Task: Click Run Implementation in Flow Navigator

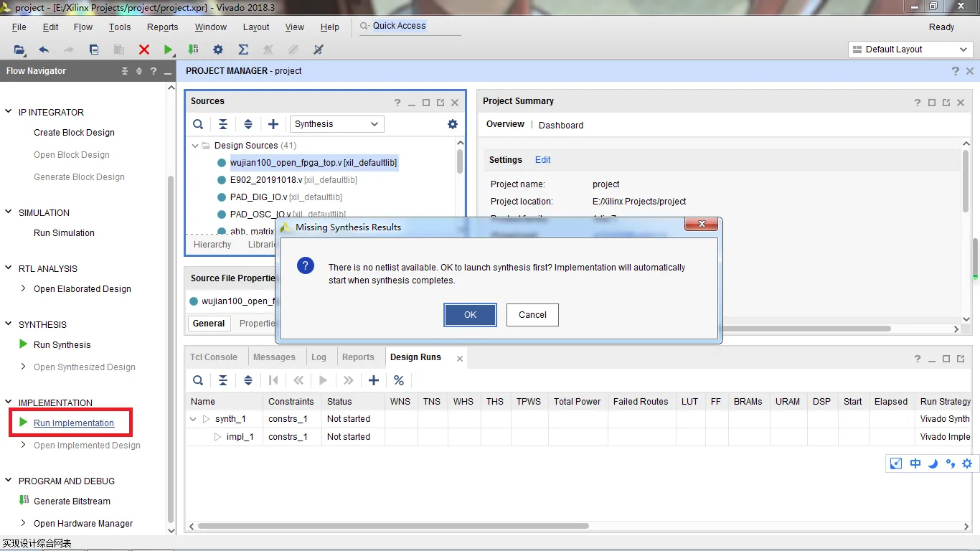Action: pyautogui.click(x=74, y=423)
